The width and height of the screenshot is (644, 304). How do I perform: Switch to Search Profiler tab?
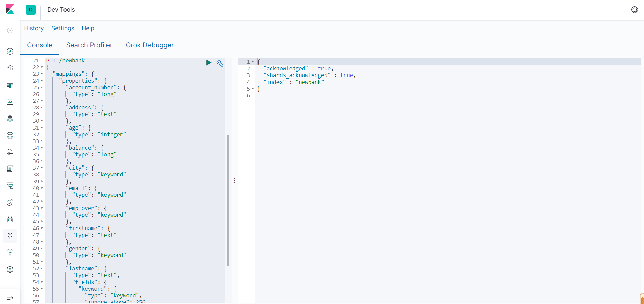89,45
